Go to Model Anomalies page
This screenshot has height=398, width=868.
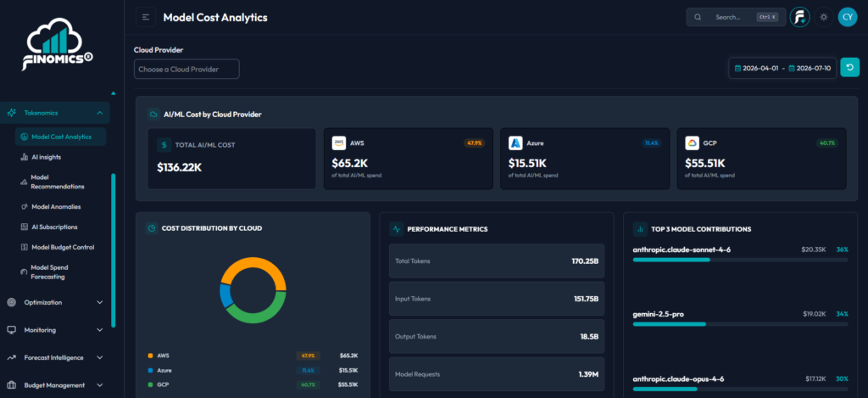tap(56, 207)
